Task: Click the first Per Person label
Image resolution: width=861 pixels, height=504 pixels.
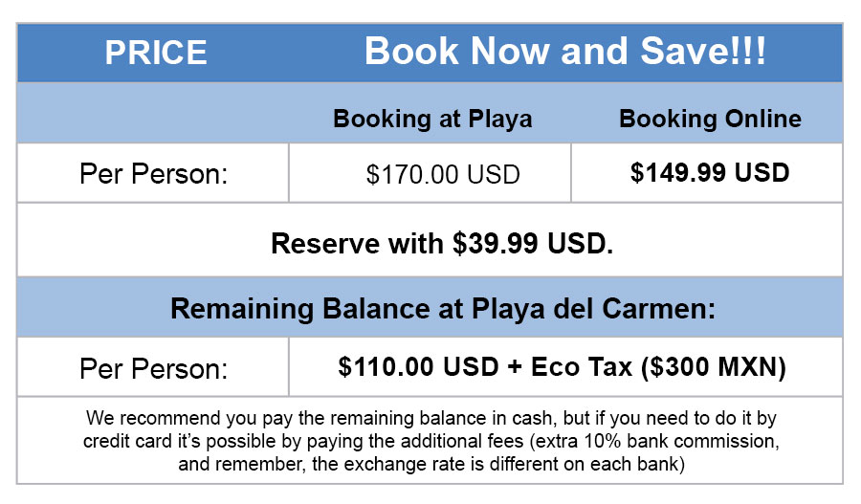Action: pyautogui.click(x=153, y=174)
